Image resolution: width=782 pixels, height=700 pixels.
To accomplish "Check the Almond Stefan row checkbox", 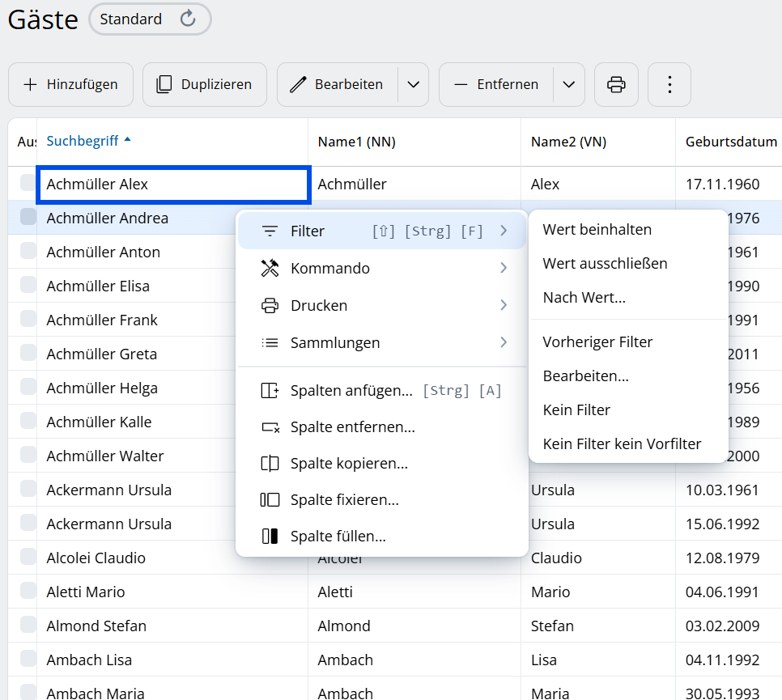I will [28, 624].
